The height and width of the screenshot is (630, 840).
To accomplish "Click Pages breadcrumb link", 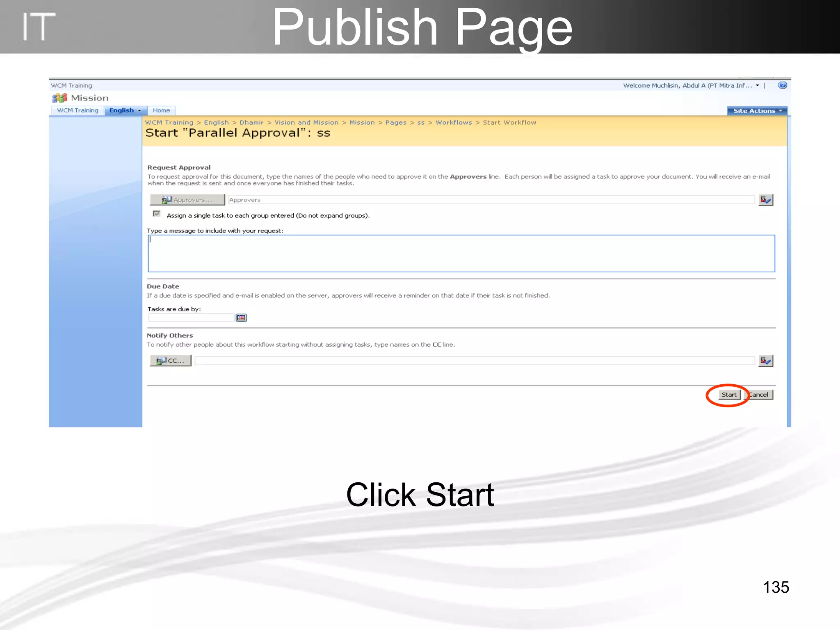I will 396,122.
